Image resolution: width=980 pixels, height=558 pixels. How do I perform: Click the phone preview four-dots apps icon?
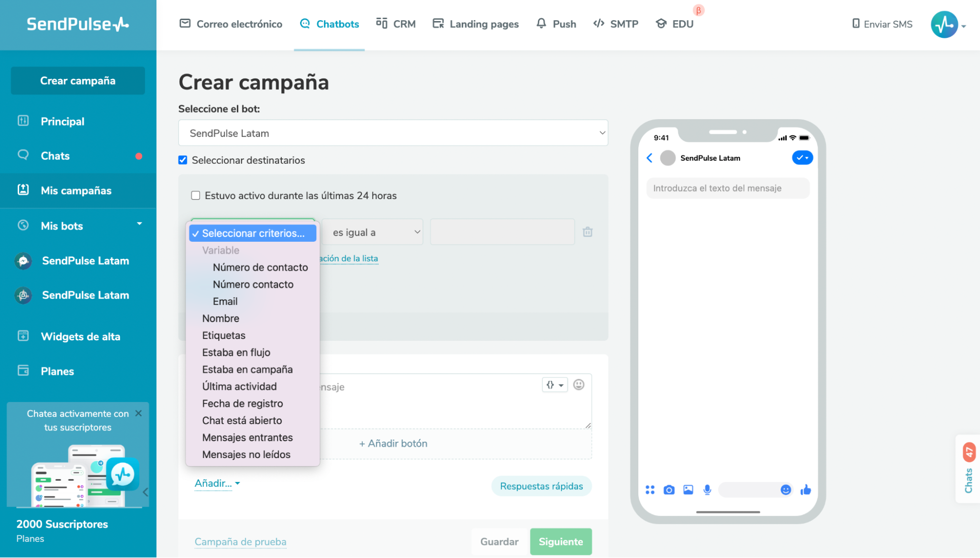click(x=650, y=490)
